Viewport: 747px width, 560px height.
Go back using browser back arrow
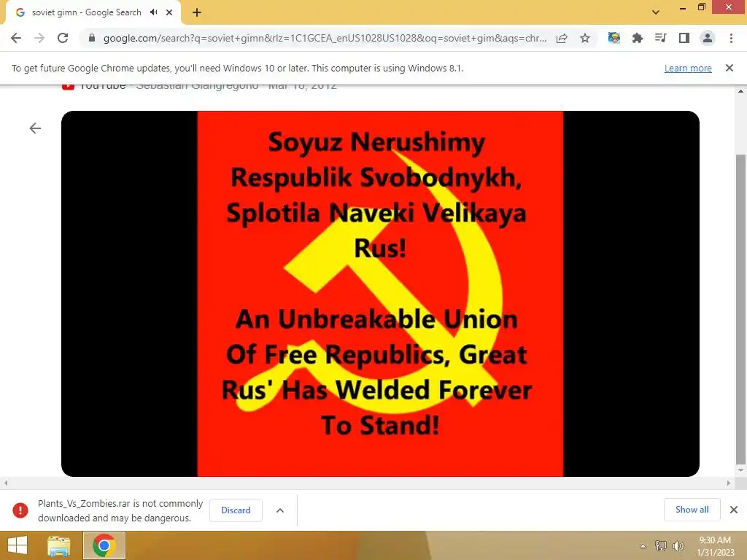click(16, 38)
